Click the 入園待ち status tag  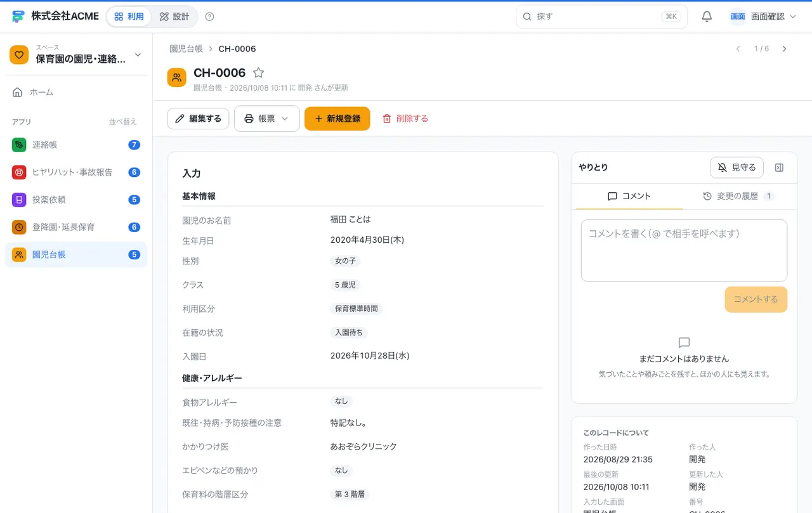[349, 332]
